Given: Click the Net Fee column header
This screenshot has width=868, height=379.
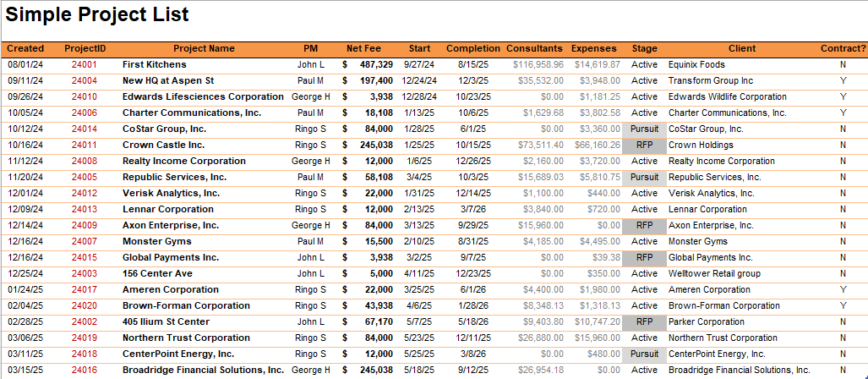Looking at the screenshot, I should coord(363,49).
